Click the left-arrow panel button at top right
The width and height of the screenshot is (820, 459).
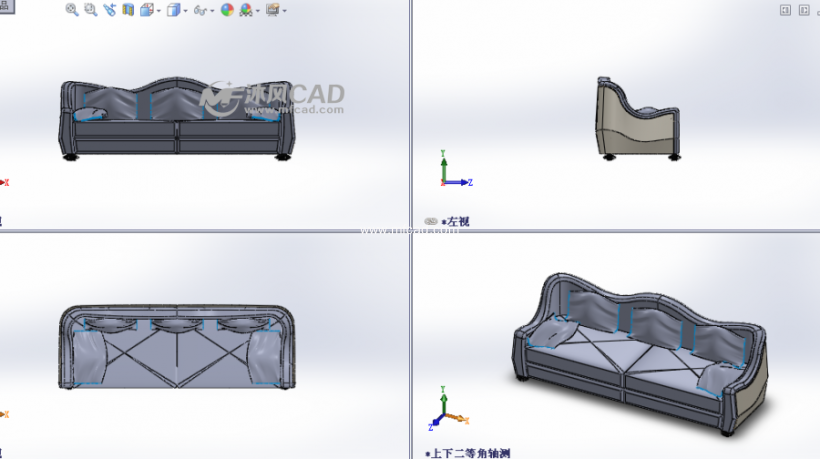click(785, 10)
